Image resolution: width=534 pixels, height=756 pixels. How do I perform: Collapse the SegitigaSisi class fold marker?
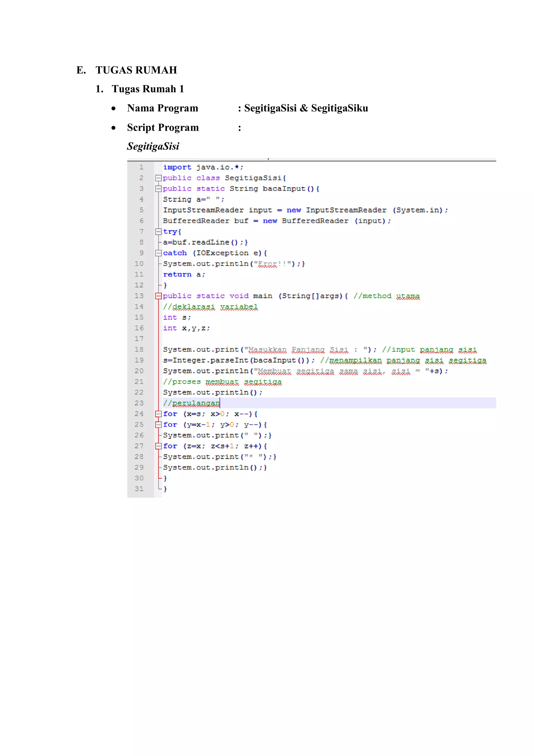click(158, 178)
